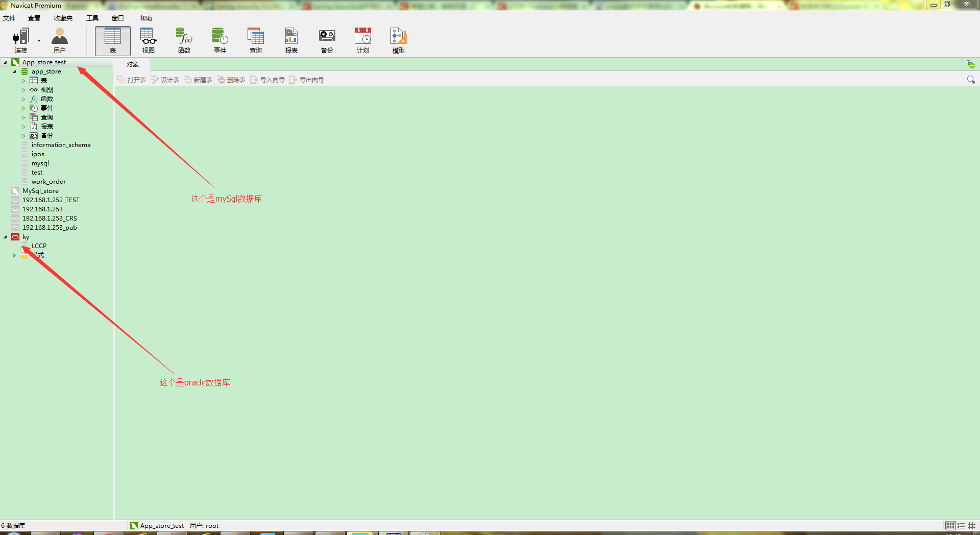Select the app_store database
Image resolution: width=980 pixels, height=535 pixels.
tap(46, 71)
